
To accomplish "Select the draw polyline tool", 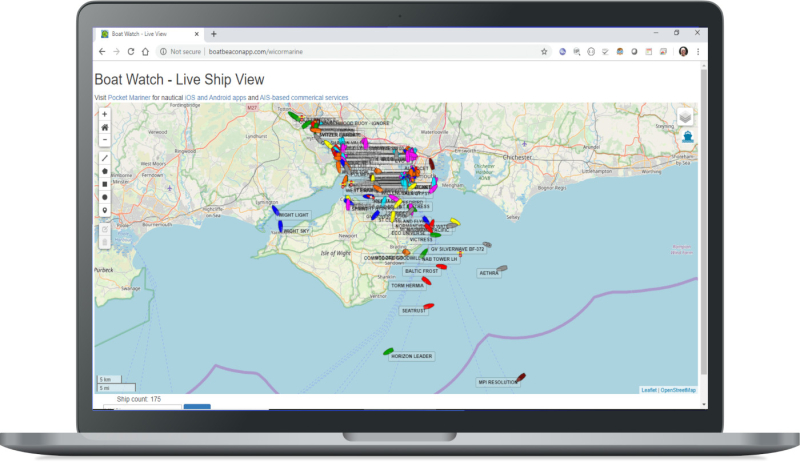I will 105,158.
